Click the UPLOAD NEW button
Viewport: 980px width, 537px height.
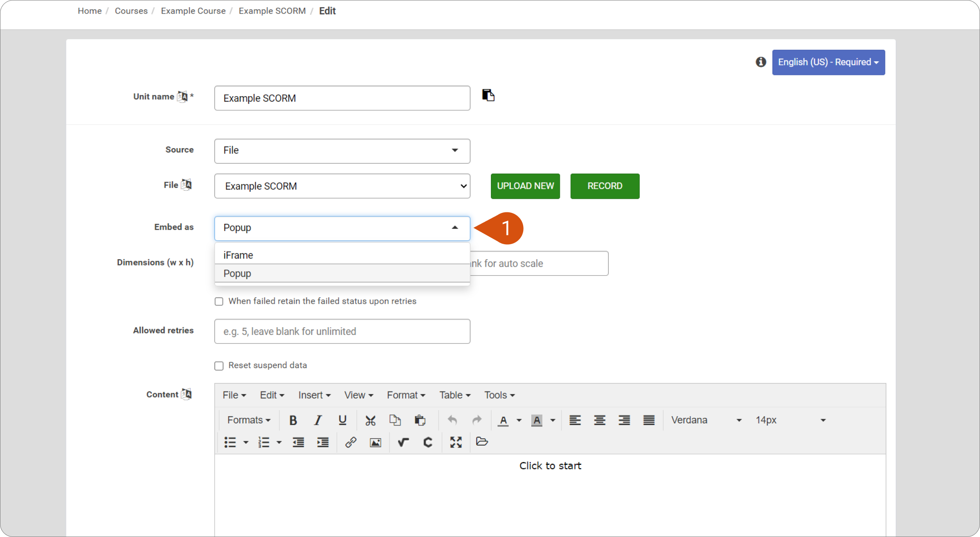(525, 186)
